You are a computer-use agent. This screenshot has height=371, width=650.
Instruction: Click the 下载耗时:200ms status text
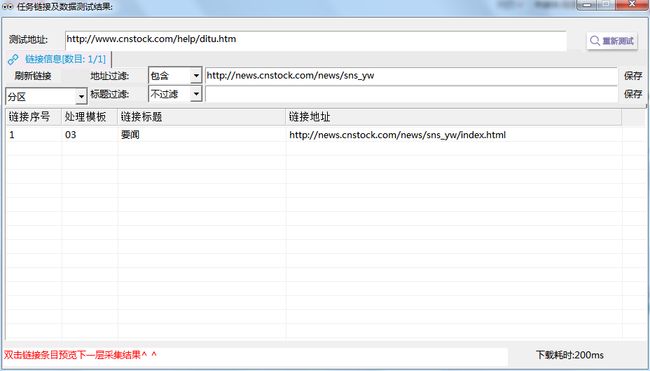coord(570,355)
